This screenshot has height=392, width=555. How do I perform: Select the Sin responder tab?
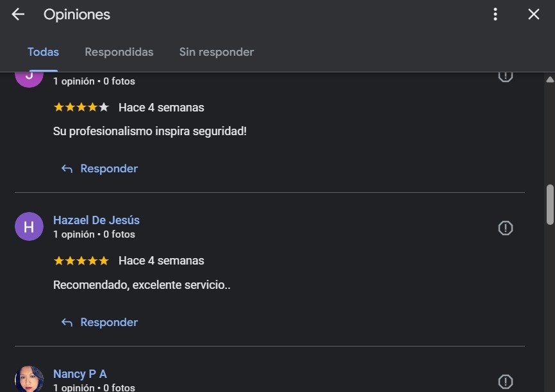217,52
